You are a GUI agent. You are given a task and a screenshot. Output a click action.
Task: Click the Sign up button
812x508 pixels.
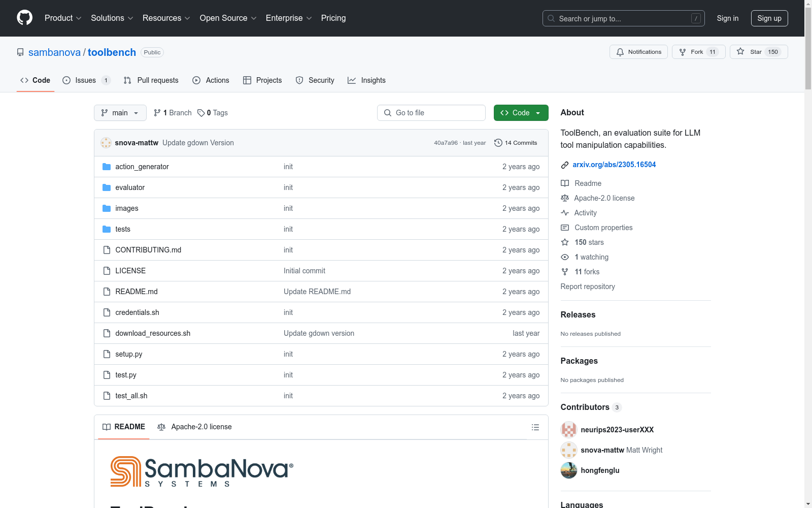tap(769, 18)
